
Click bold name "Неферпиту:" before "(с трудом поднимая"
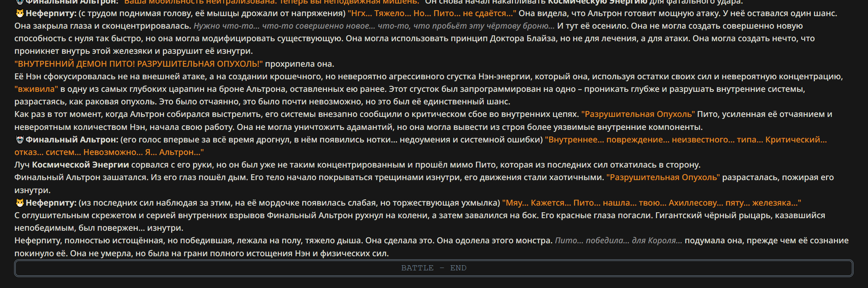[51, 13]
